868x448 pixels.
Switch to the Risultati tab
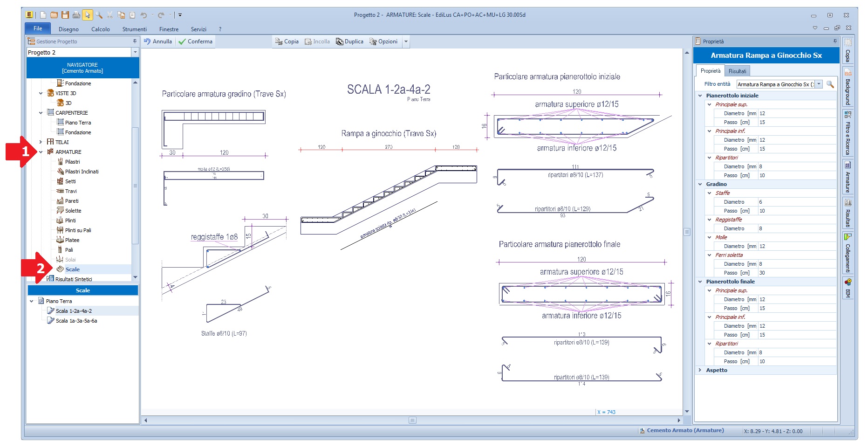[737, 71]
